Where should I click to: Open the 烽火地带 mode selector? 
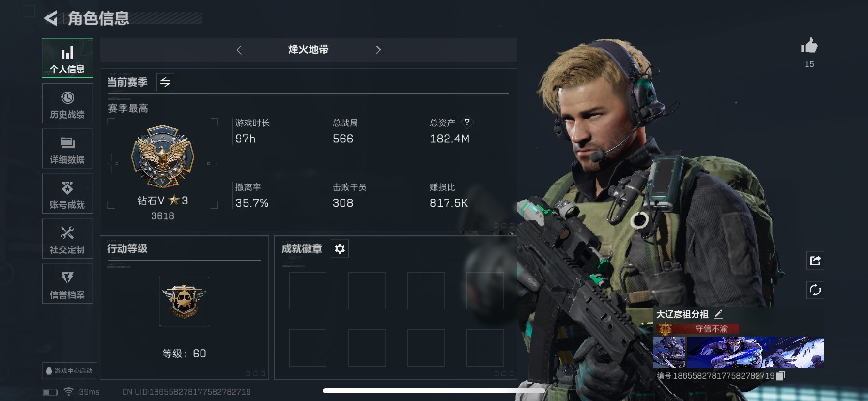tap(308, 49)
